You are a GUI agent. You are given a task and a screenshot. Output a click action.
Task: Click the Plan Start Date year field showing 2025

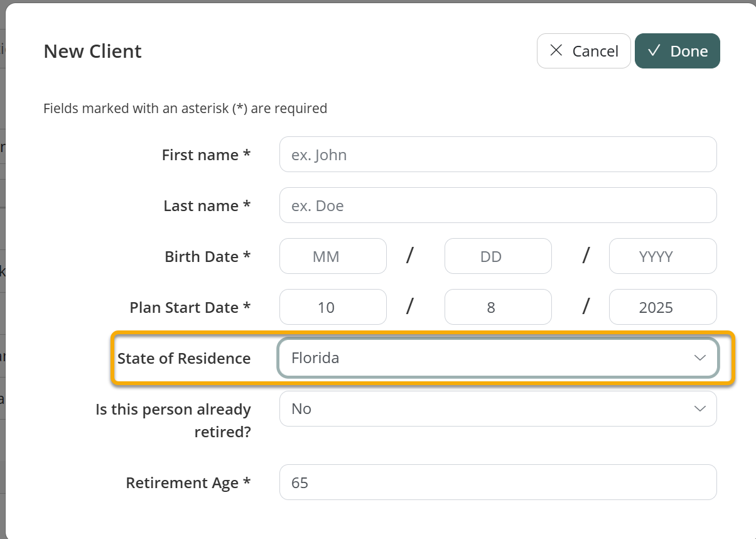(x=662, y=307)
